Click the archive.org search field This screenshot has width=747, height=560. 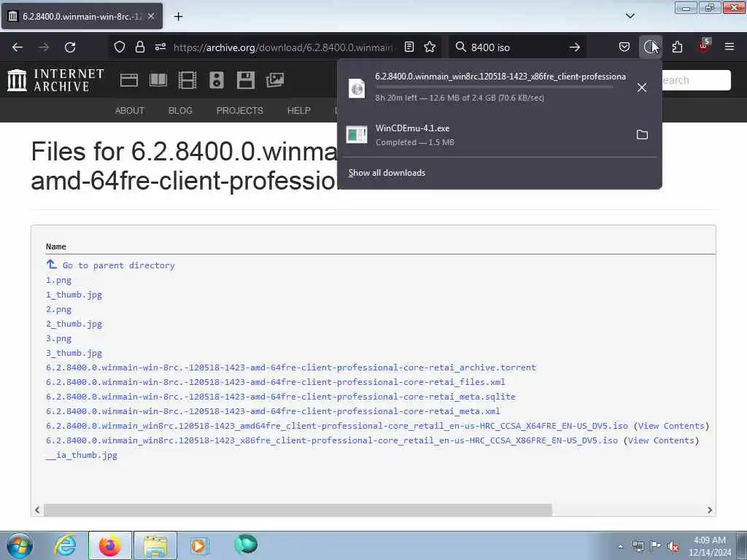pos(696,80)
